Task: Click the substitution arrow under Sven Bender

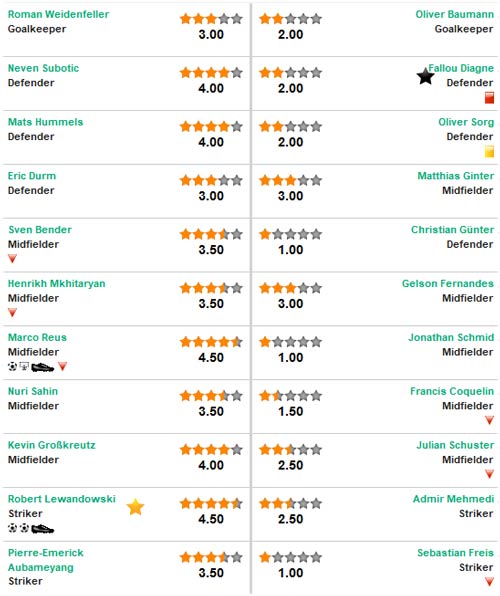Action: pos(13,259)
